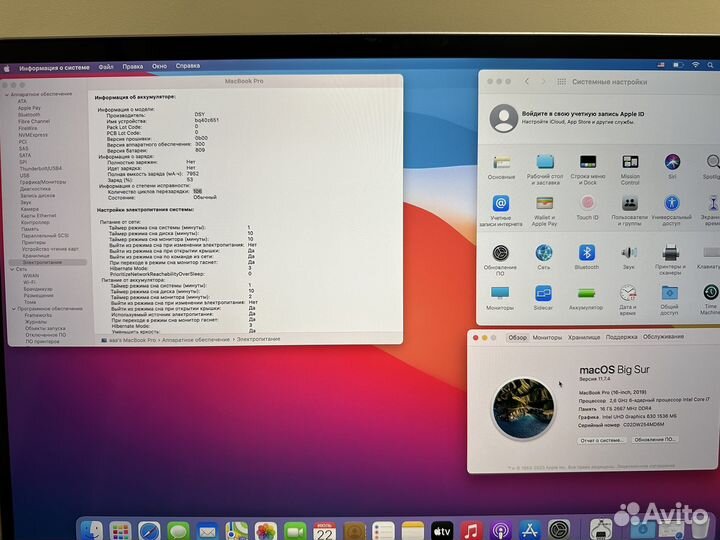
Task: Open the Файл menu
Action: [106, 67]
